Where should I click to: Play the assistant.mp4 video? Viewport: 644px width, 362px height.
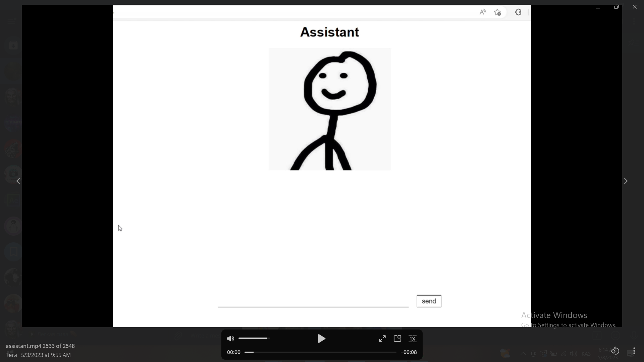[x=321, y=339]
